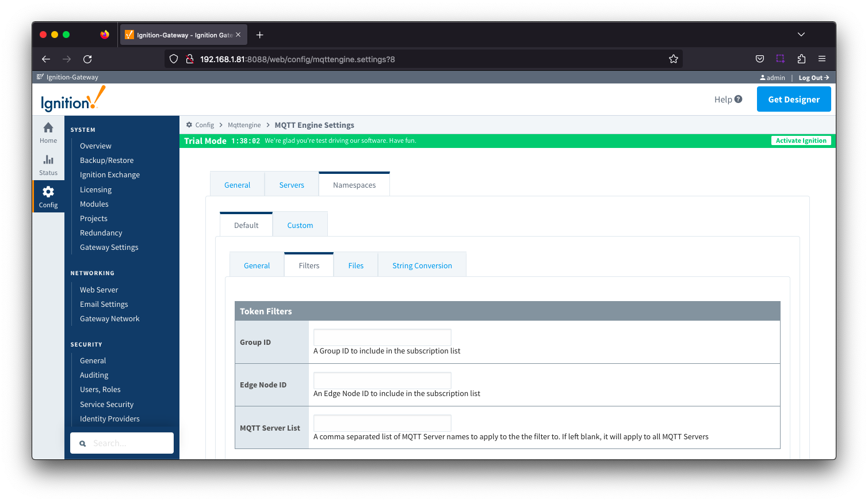Open Modules in sidebar

coord(94,204)
